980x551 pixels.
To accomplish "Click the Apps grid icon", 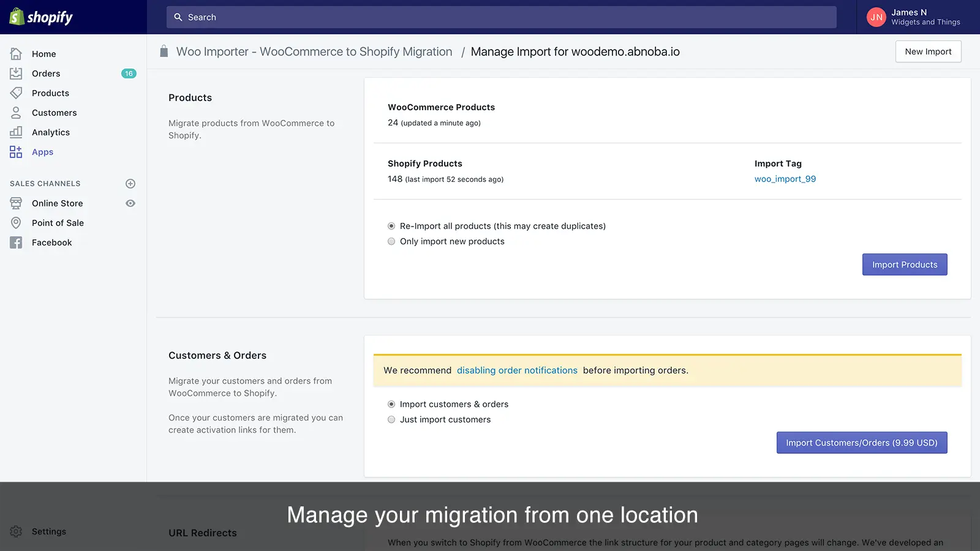I will 16,152.
